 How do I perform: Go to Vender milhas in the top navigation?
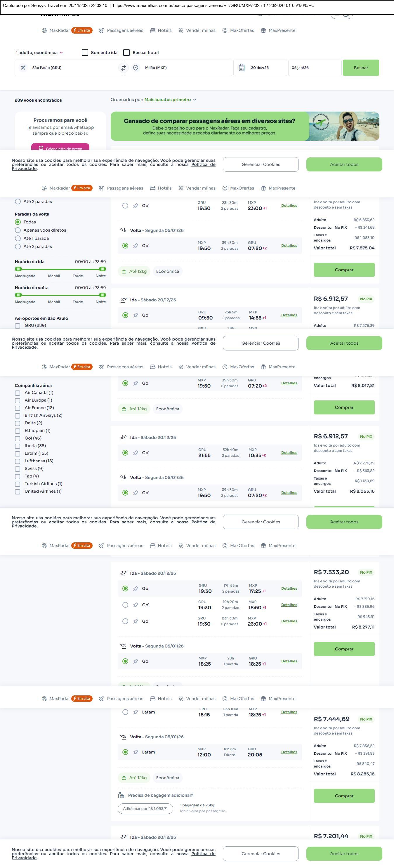pos(197,30)
